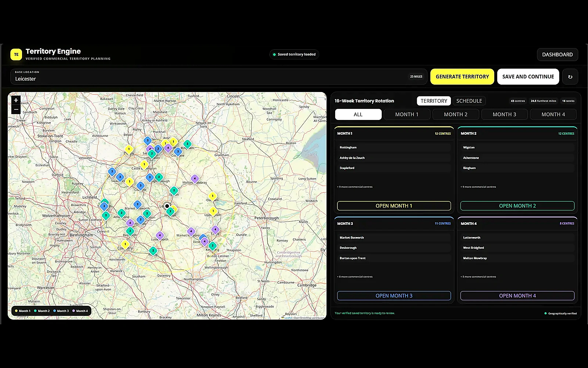
Task: Click the green marker near Rugby
Action: (x=153, y=251)
